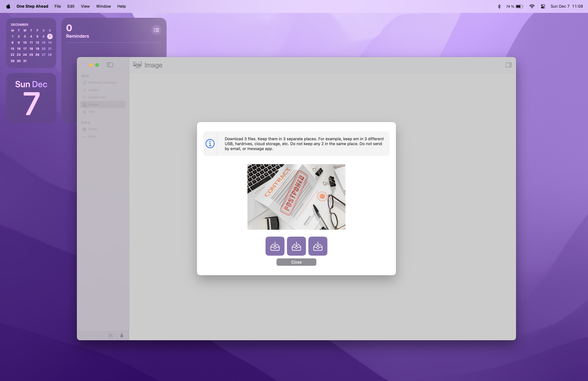Image resolution: width=588 pixels, height=381 pixels.
Task: Click the contract image preview
Action: [x=296, y=197]
